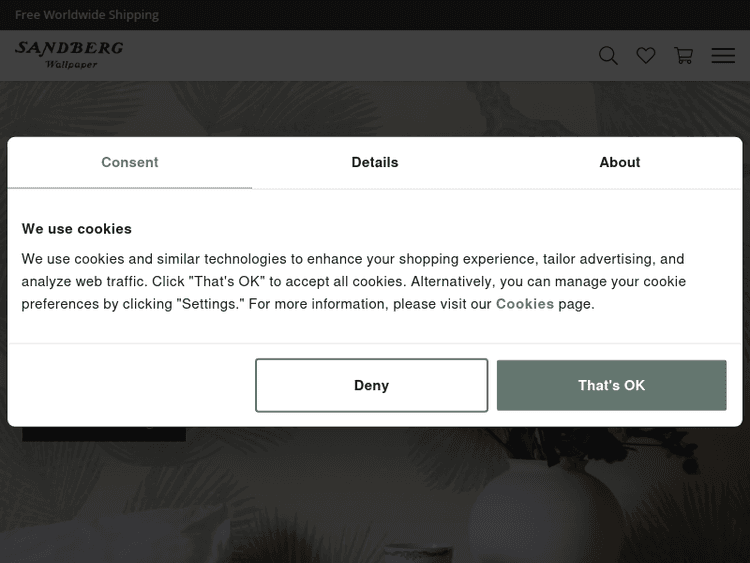
Task: Click the Sandberg Wallpaper logo
Action: 69,54
